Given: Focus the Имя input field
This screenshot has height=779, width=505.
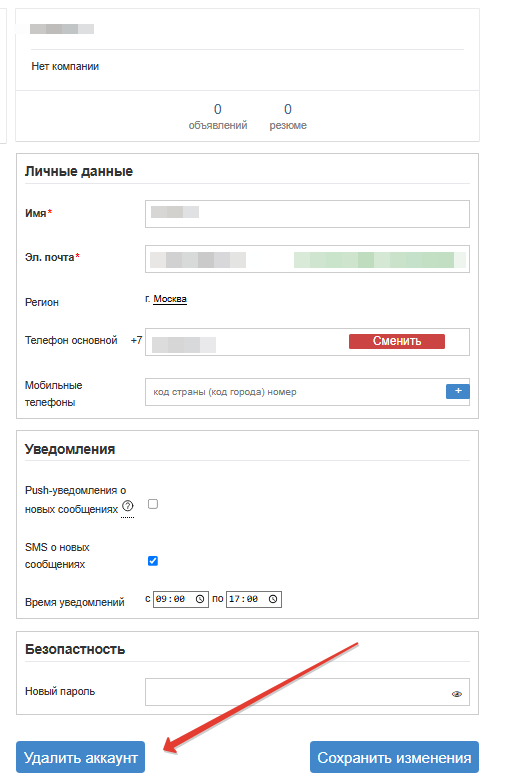Looking at the screenshot, I should tap(307, 214).
